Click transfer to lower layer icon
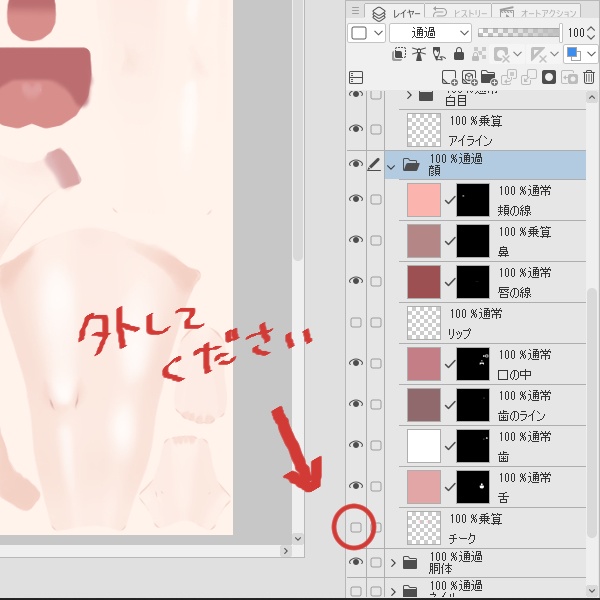Image resolution: width=600 pixels, height=600 pixels. tap(509, 78)
